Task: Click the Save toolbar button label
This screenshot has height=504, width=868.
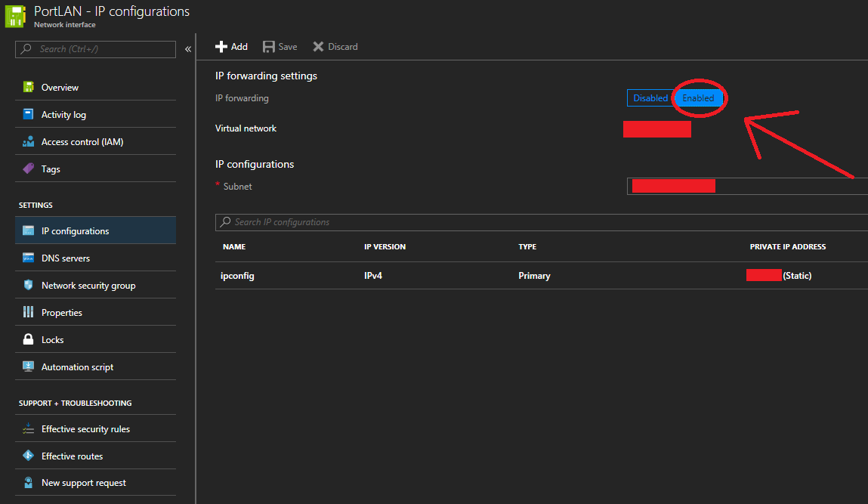Action: 287,47
